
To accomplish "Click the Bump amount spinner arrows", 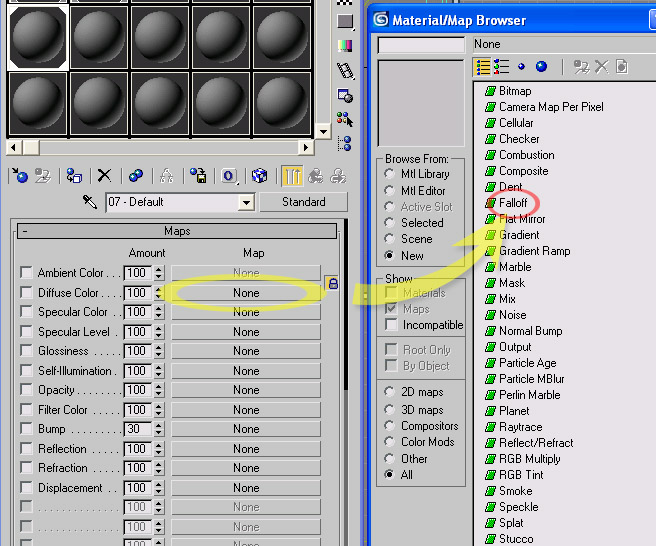I will click(158, 429).
